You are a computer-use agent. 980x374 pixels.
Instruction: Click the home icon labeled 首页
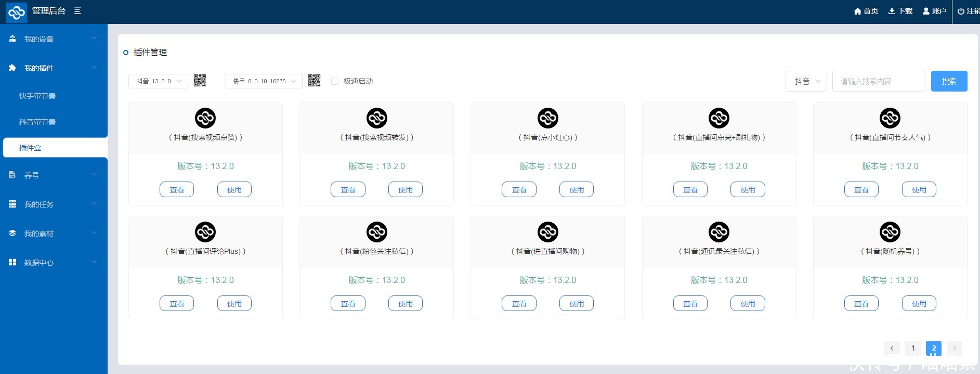857,11
